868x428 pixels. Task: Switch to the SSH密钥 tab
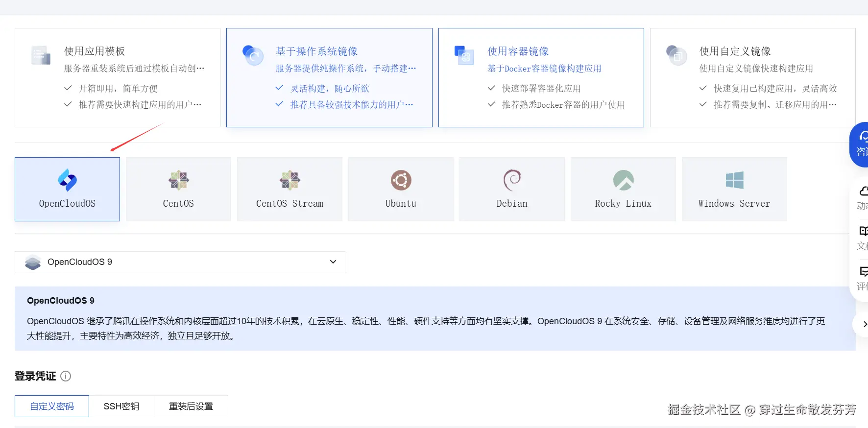[x=121, y=406]
